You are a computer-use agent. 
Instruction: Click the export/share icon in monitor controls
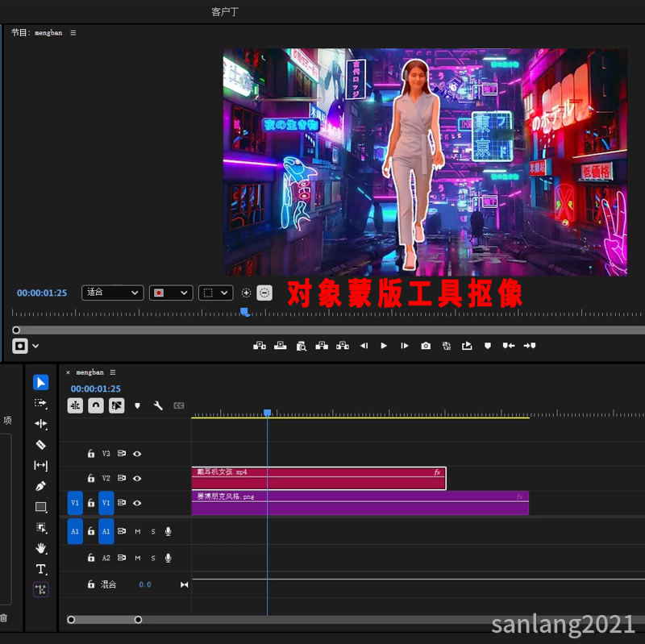[x=467, y=346]
